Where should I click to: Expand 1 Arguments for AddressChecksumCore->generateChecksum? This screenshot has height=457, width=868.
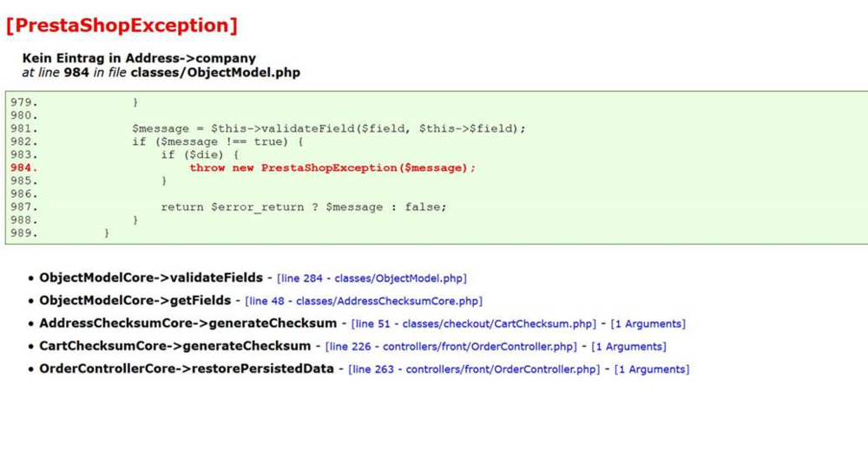(x=648, y=323)
